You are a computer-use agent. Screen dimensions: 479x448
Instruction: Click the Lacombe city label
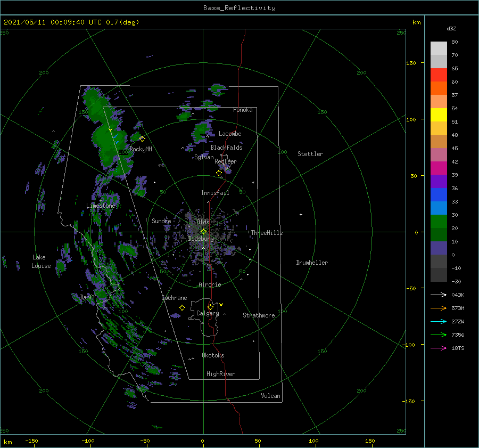pos(230,134)
